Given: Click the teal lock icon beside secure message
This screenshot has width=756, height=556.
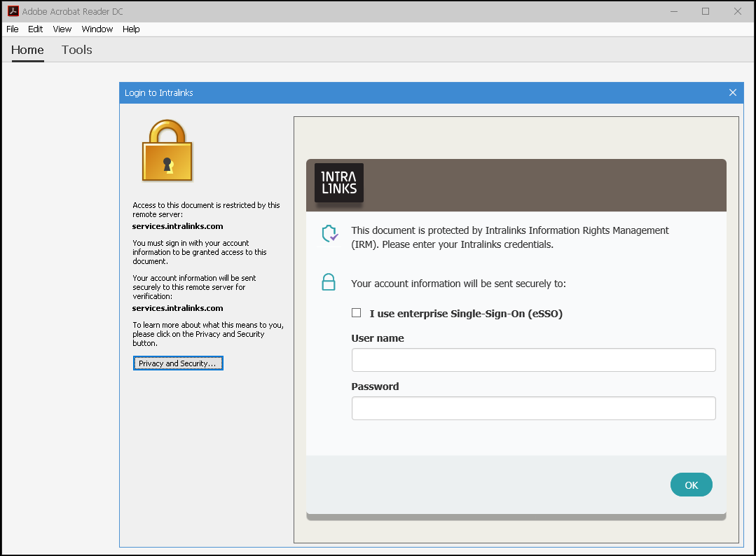Looking at the screenshot, I should [329, 282].
